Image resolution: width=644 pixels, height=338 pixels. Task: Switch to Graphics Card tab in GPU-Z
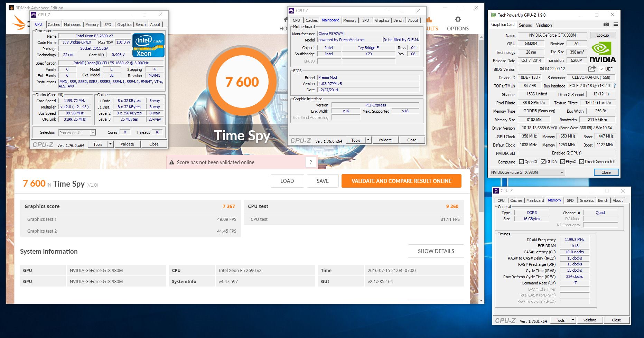[x=503, y=25]
